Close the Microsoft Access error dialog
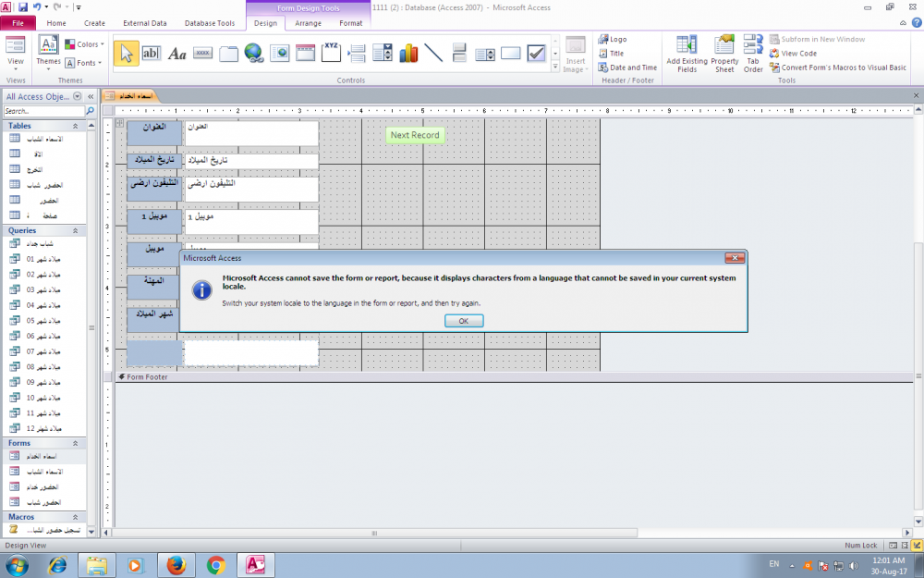924x578 pixels. 735,258
